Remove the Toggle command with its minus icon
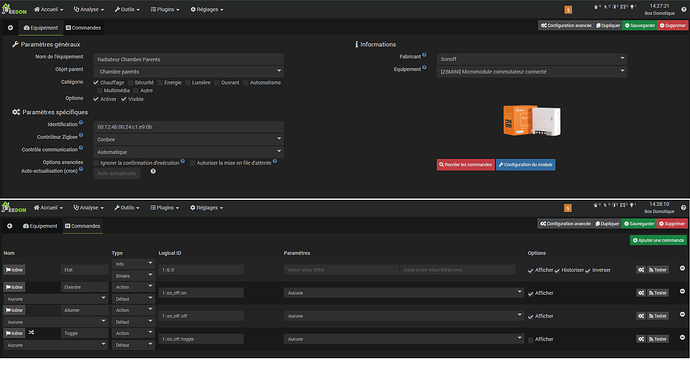Screen dimensions: 690x368 pos(682,337)
